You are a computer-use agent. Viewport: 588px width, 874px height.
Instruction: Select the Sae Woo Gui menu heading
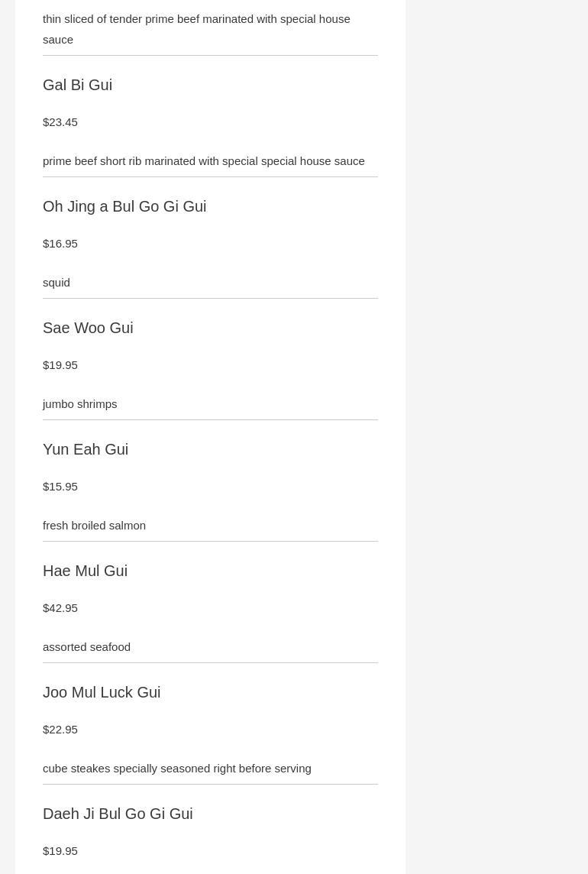click(x=88, y=328)
